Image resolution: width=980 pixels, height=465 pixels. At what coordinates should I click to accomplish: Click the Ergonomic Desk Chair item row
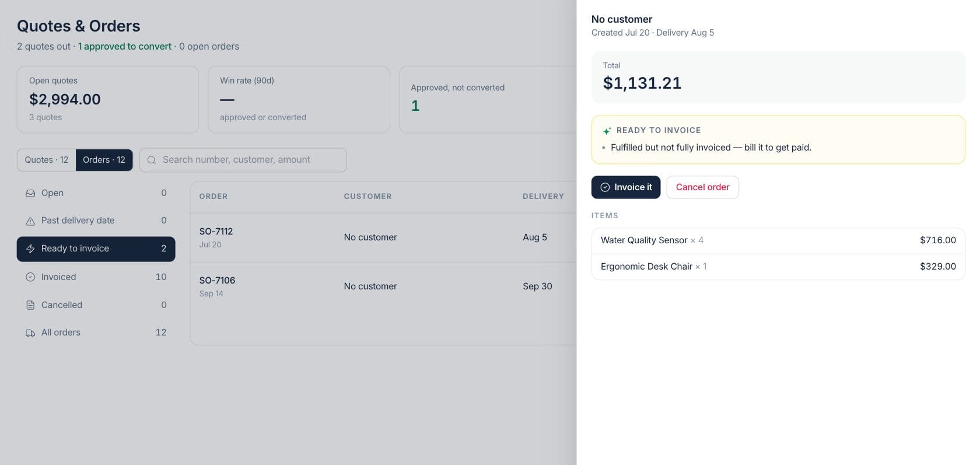[778, 267]
